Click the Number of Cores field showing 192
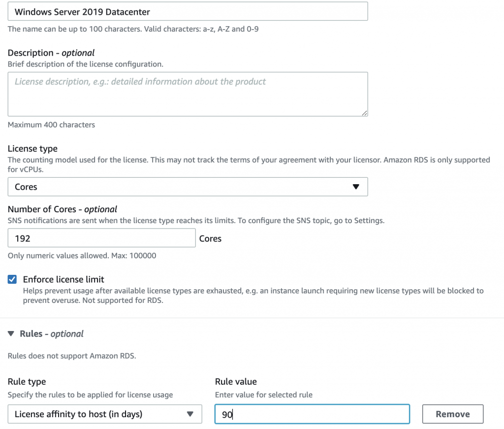 click(101, 237)
